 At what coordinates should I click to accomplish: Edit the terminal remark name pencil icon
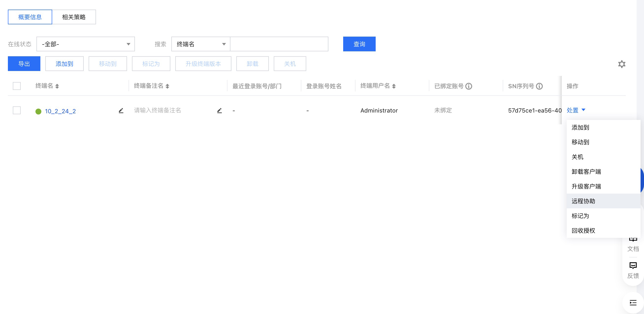pos(219,111)
